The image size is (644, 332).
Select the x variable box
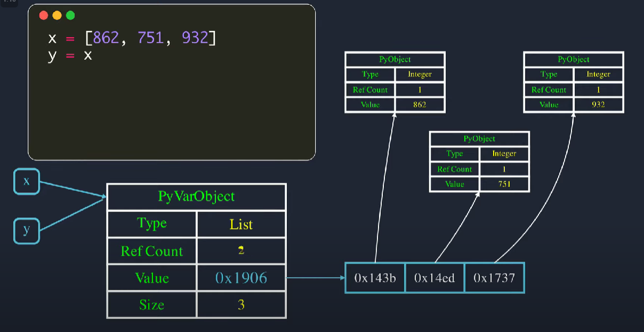click(26, 181)
